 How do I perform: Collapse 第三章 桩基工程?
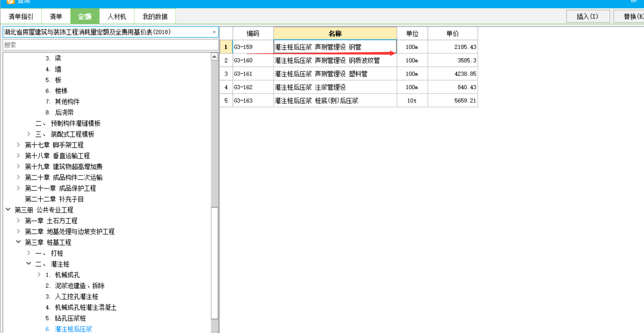pos(19,242)
